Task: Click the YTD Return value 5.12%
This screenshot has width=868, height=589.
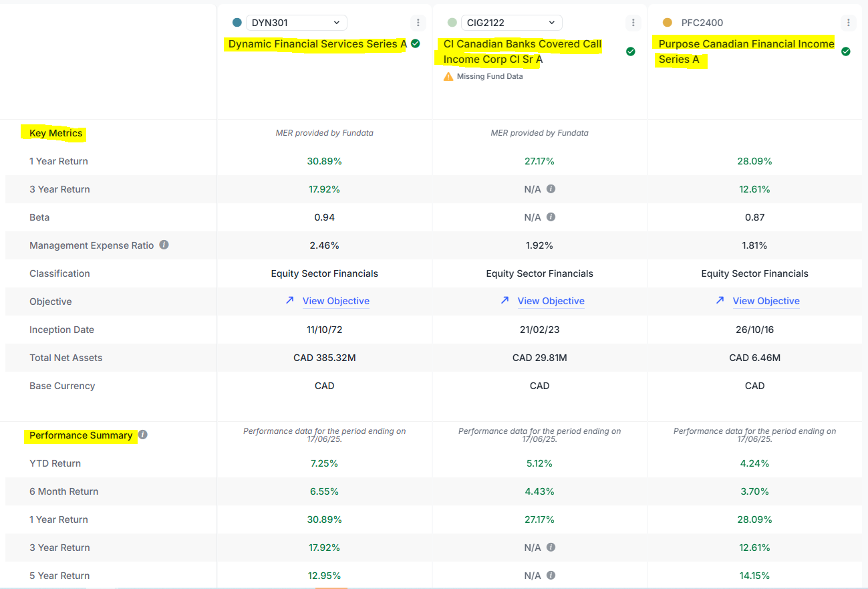Action: click(540, 463)
